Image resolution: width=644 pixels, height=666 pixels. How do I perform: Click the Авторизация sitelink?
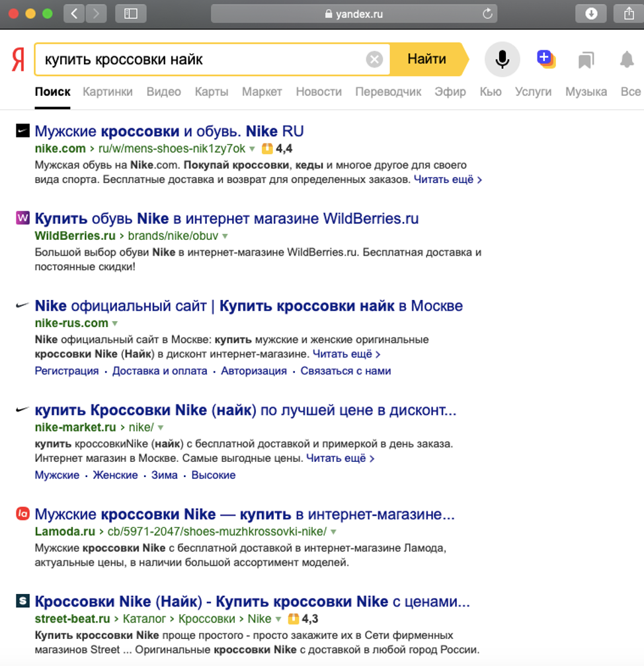click(x=254, y=371)
